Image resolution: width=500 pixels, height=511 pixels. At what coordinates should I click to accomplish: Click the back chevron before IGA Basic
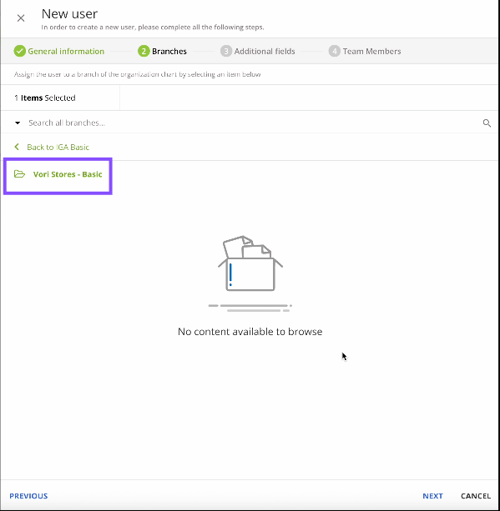click(17, 147)
